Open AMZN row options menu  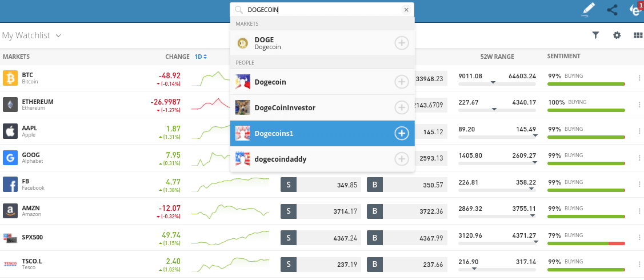coord(639,211)
